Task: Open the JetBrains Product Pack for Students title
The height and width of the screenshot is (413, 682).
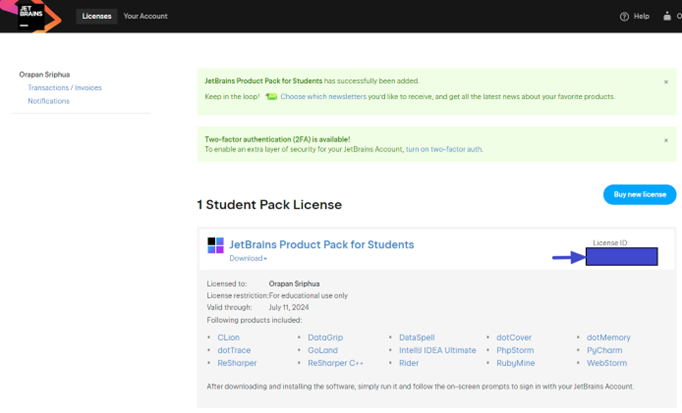Action: pyautogui.click(x=321, y=244)
